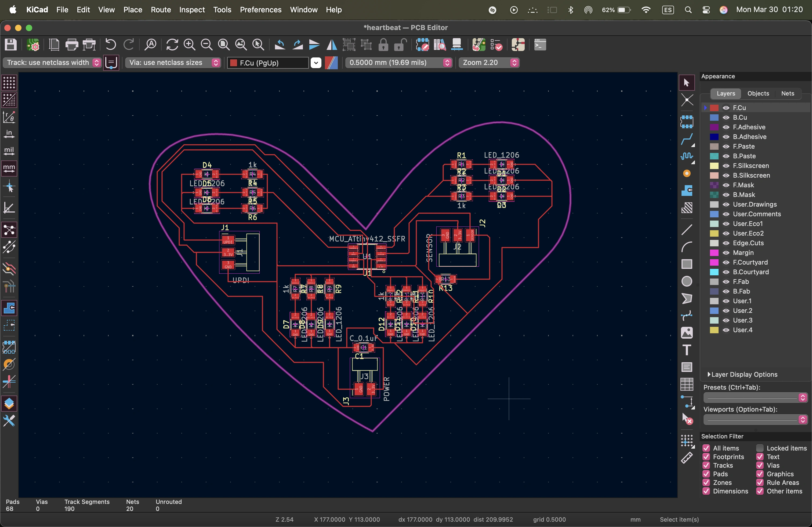Switch units to millimeters
Image resolution: width=812 pixels, height=527 pixels.
click(9, 168)
